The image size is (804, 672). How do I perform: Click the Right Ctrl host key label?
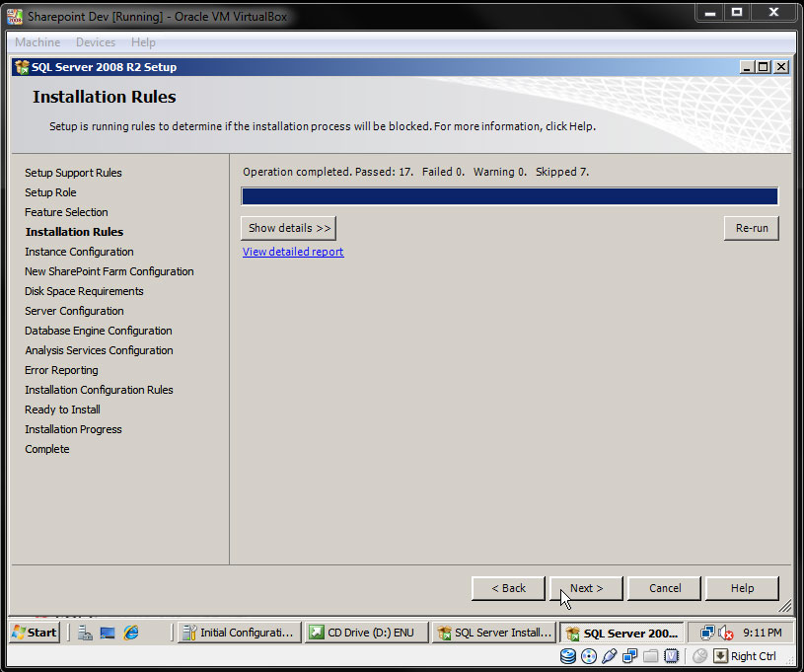click(x=754, y=656)
